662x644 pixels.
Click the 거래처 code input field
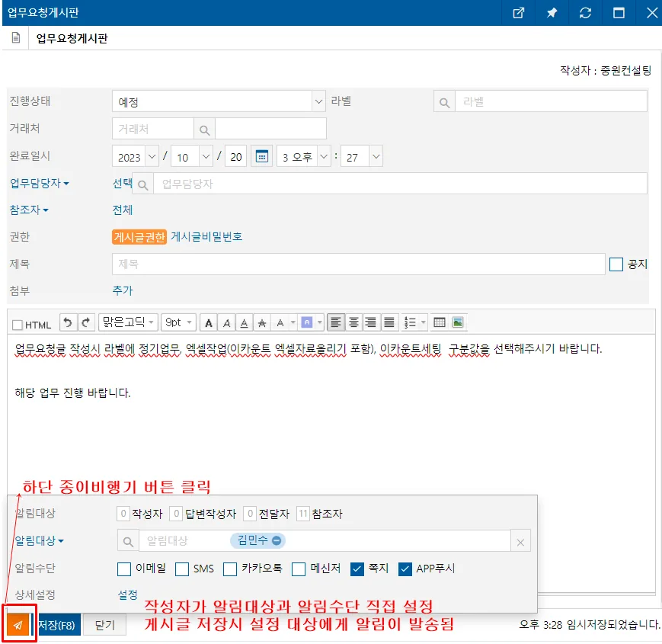pos(153,130)
